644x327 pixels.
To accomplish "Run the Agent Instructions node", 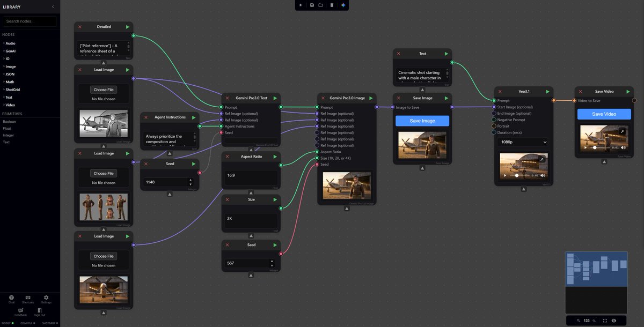I will pyautogui.click(x=194, y=117).
